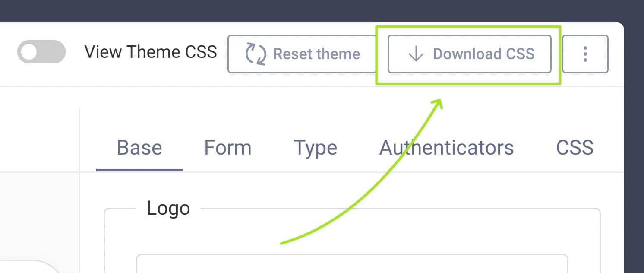Click the Base tab underline indicator
The image size is (644, 273).
coord(139,170)
